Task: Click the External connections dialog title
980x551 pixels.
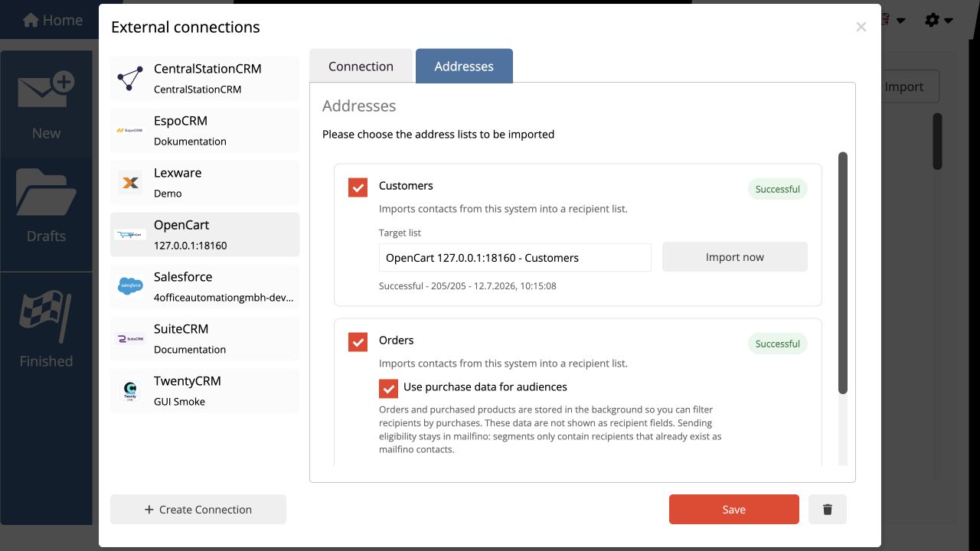Action: tap(185, 27)
